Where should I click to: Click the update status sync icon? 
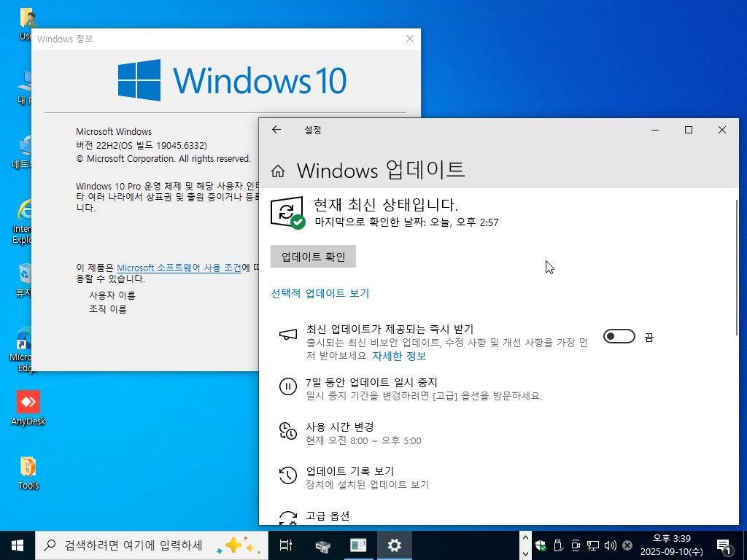pyautogui.click(x=287, y=212)
